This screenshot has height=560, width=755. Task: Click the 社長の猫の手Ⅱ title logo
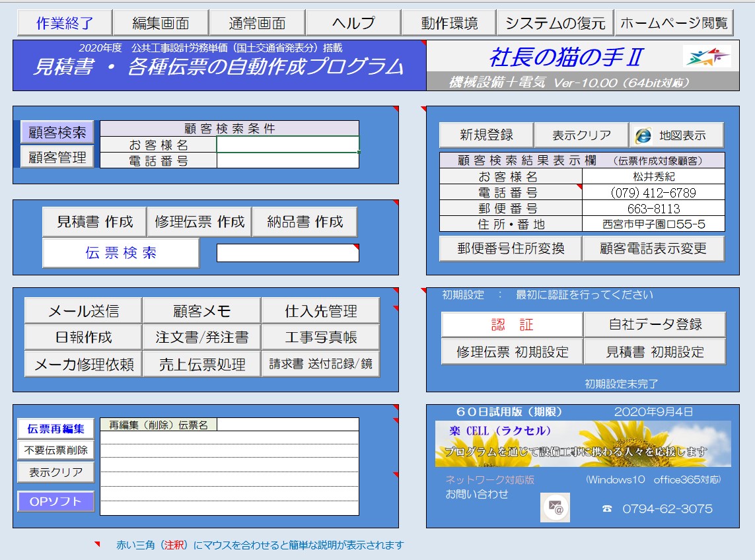[x=566, y=57]
